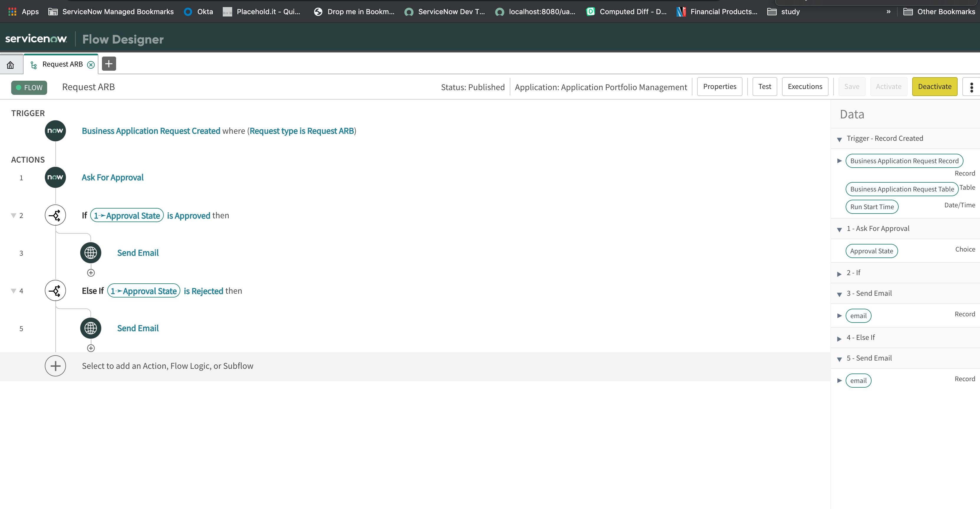Viewport: 980px width, 509px height.
Task: Open flow Properties
Action: tap(720, 87)
